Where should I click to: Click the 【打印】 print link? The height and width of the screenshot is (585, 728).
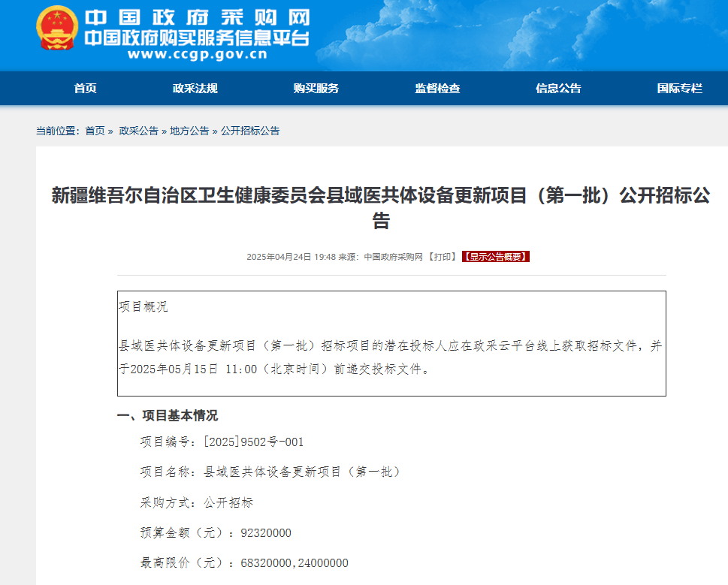(442, 257)
